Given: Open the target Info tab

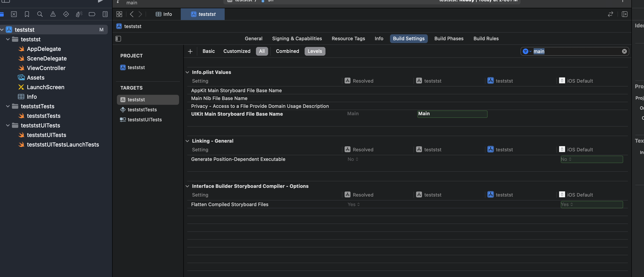Looking at the screenshot, I should (379, 38).
